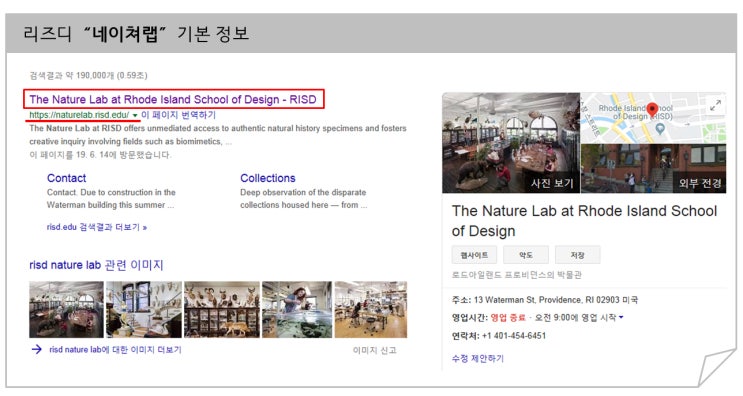Click phone number +1 401-454-6451
Viewport: 743px width, 396px height.
point(514,336)
